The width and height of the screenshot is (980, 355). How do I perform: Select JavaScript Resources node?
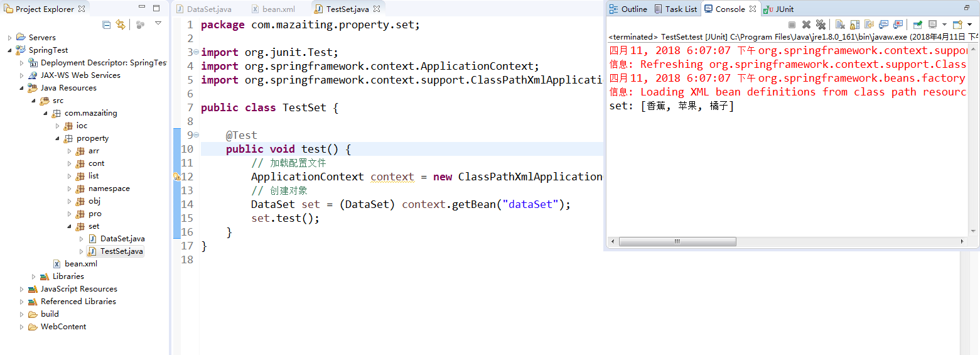click(73, 289)
